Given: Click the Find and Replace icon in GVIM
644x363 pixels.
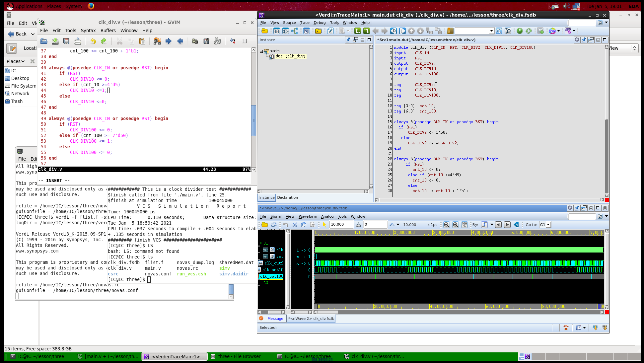Looking at the screenshot, I should point(157,41).
